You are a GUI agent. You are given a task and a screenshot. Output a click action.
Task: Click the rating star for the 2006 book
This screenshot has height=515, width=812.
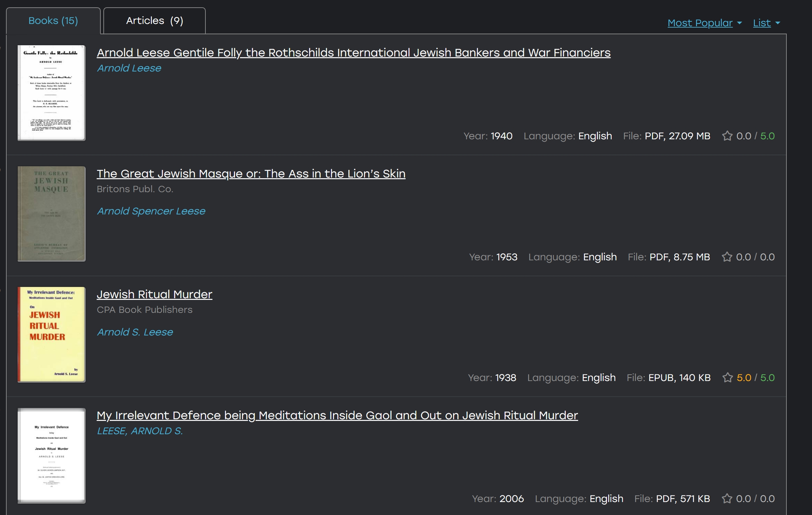pyautogui.click(x=727, y=498)
